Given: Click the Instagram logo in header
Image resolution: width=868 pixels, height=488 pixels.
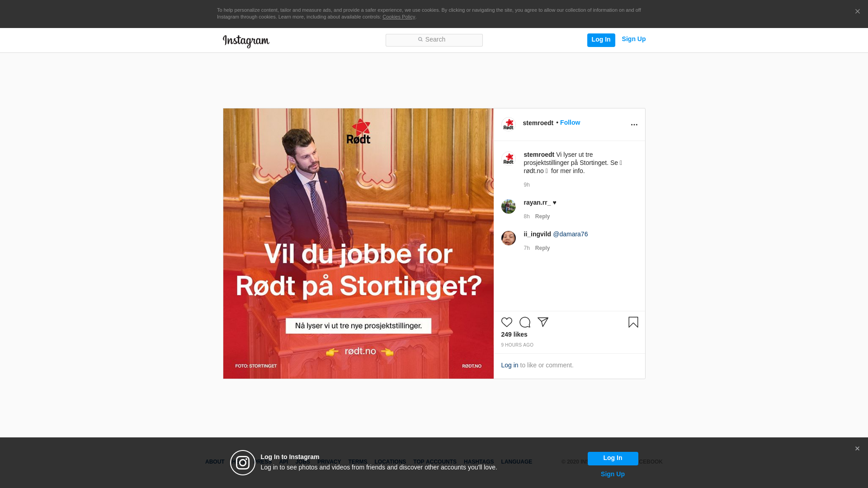Looking at the screenshot, I should (246, 41).
